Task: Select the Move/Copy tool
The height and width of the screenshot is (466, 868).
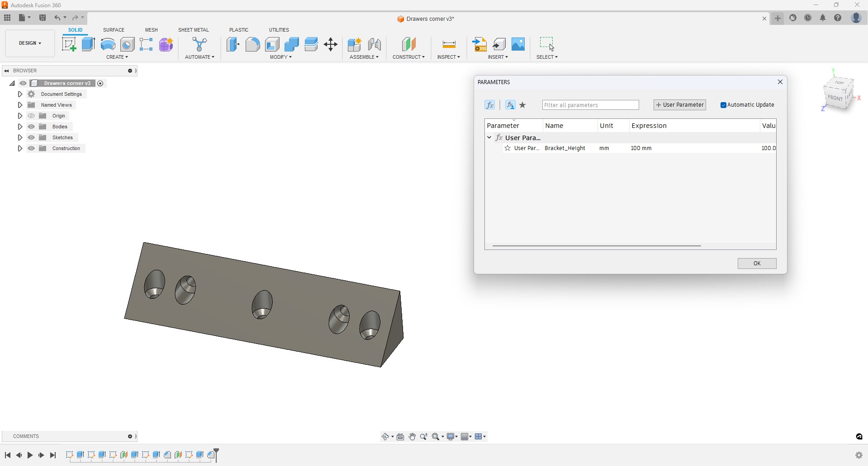Action: point(331,44)
